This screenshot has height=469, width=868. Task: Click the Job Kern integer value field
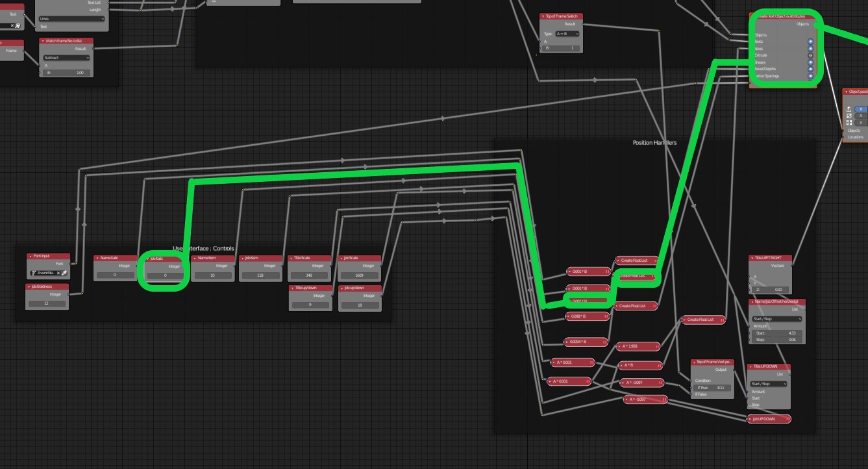tap(262, 275)
